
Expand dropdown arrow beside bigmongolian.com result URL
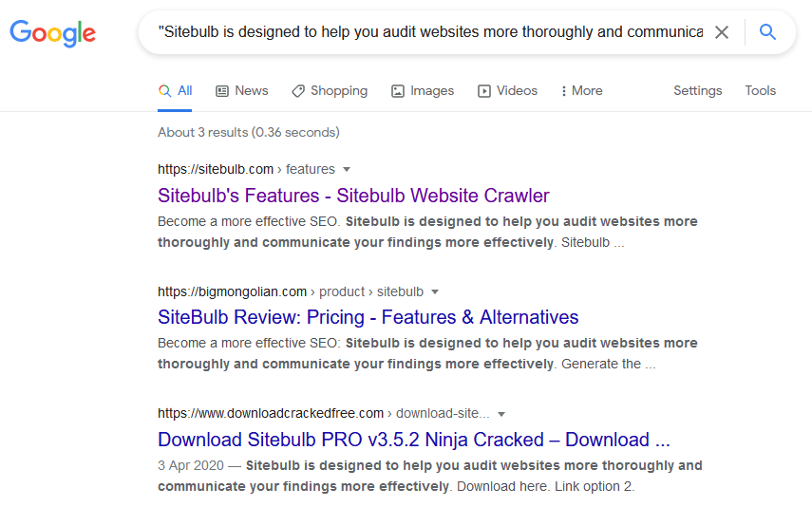point(435,292)
